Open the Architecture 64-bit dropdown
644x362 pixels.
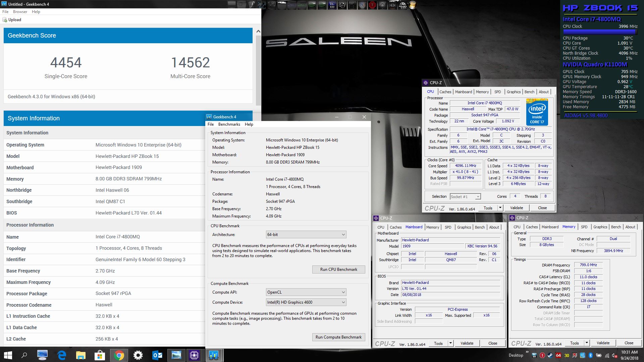pos(306,235)
